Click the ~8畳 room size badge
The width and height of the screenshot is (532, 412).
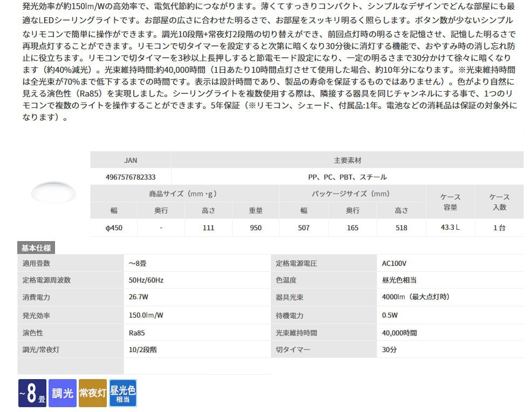pyautogui.click(x=32, y=394)
